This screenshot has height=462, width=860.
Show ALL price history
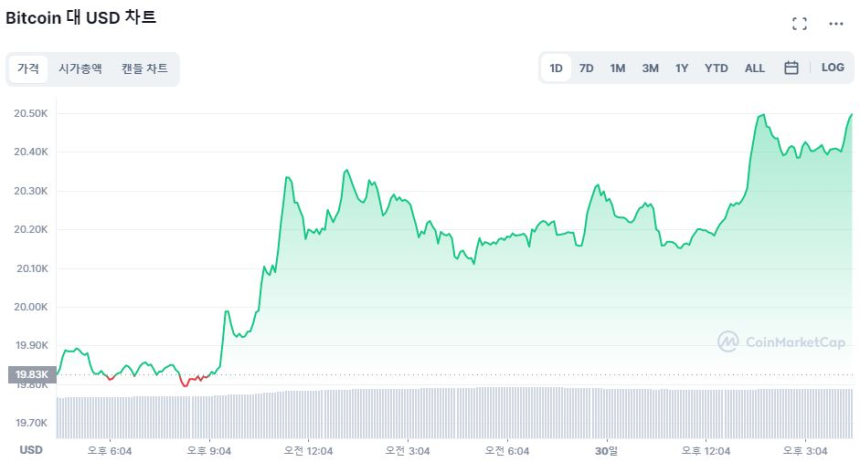click(755, 68)
